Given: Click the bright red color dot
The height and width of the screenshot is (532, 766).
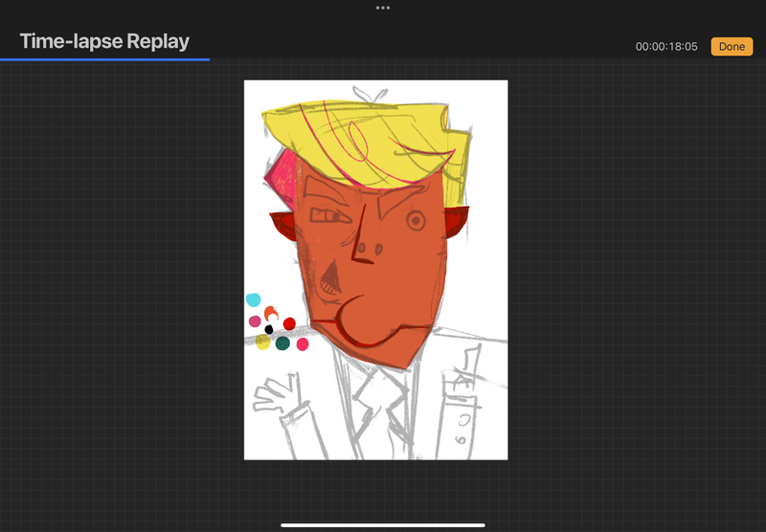Looking at the screenshot, I should pyautogui.click(x=289, y=323).
